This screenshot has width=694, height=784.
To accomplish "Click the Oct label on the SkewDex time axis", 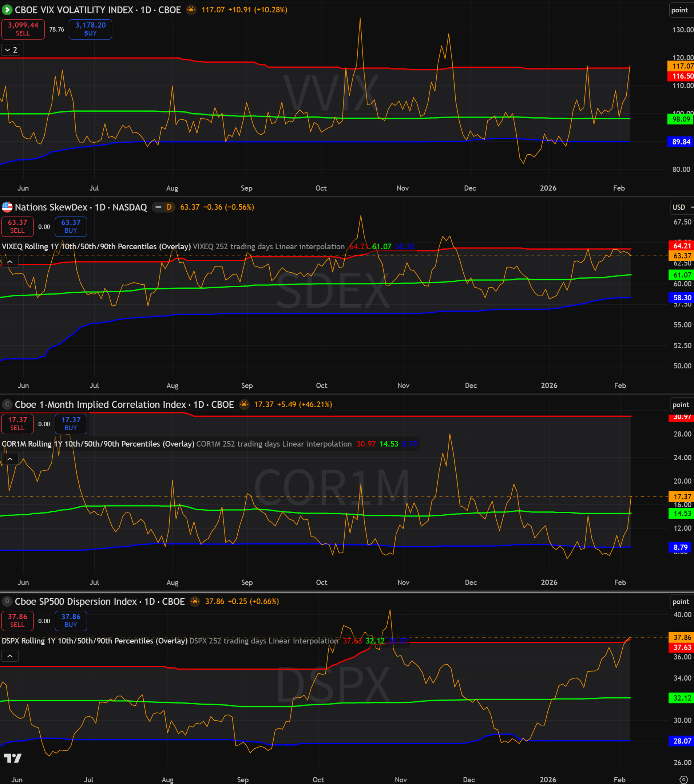I will 321,385.
